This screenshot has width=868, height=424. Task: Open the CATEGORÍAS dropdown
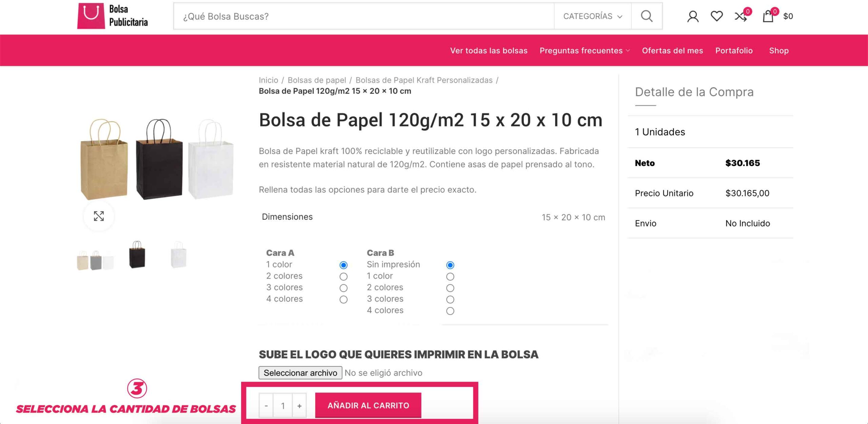593,16
